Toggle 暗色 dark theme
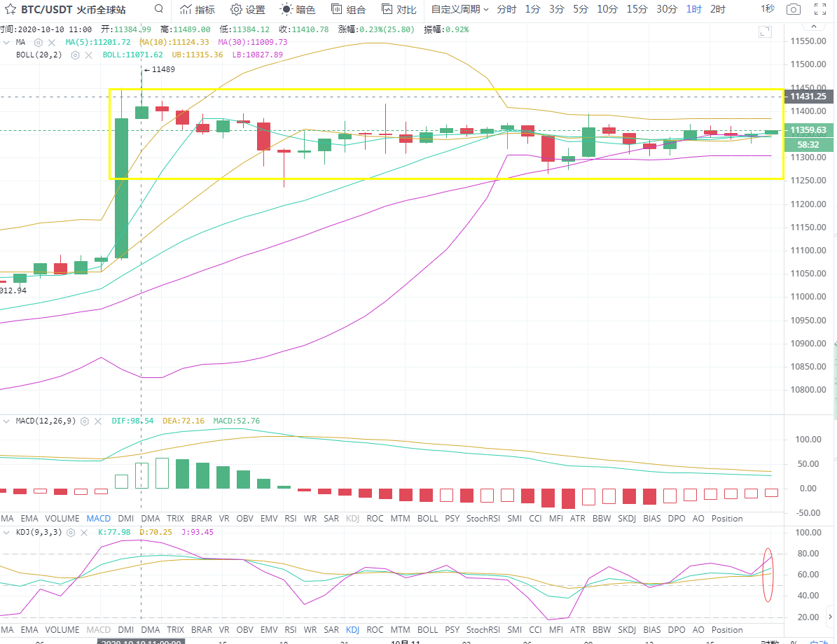 pyautogui.click(x=298, y=9)
